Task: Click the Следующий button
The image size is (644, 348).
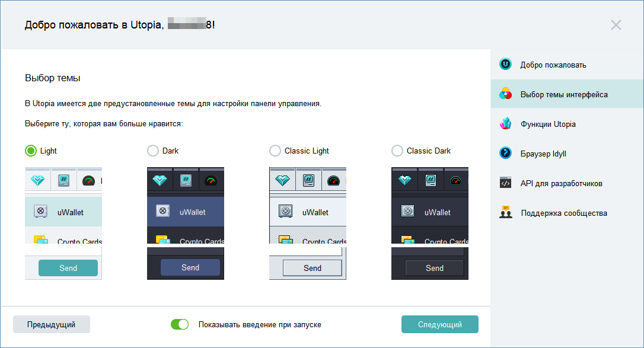Action: 440,324
